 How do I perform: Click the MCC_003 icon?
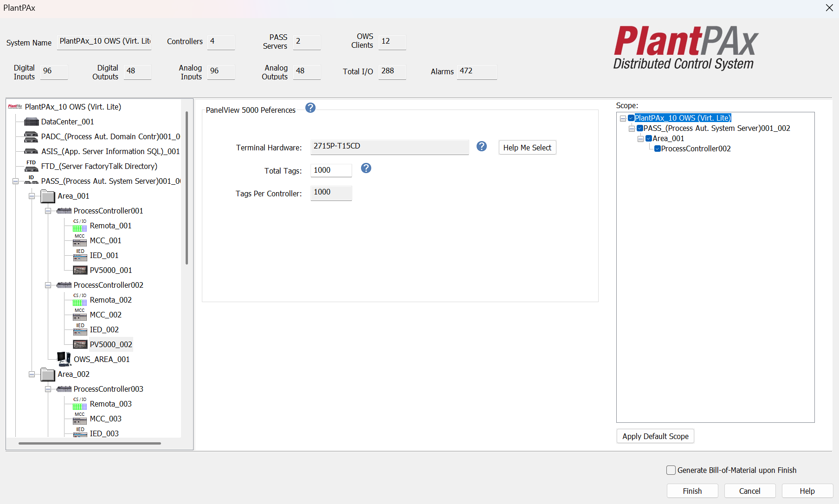click(80, 419)
